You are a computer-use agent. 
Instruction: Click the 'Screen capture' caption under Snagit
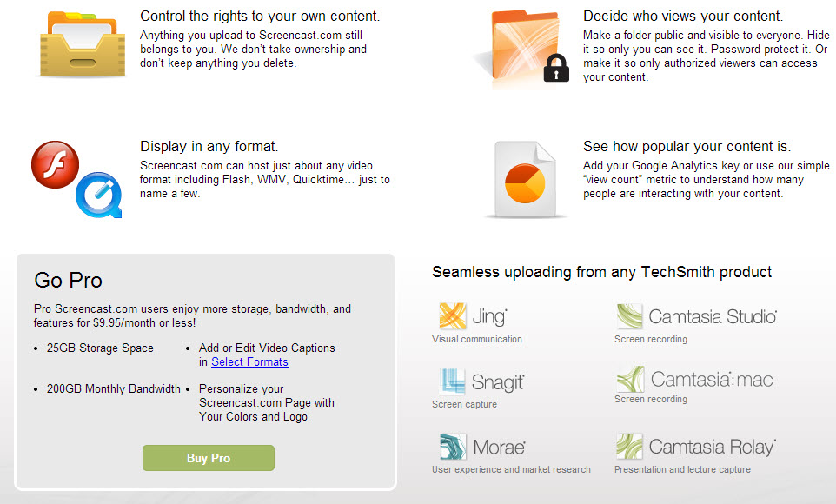[x=464, y=404]
